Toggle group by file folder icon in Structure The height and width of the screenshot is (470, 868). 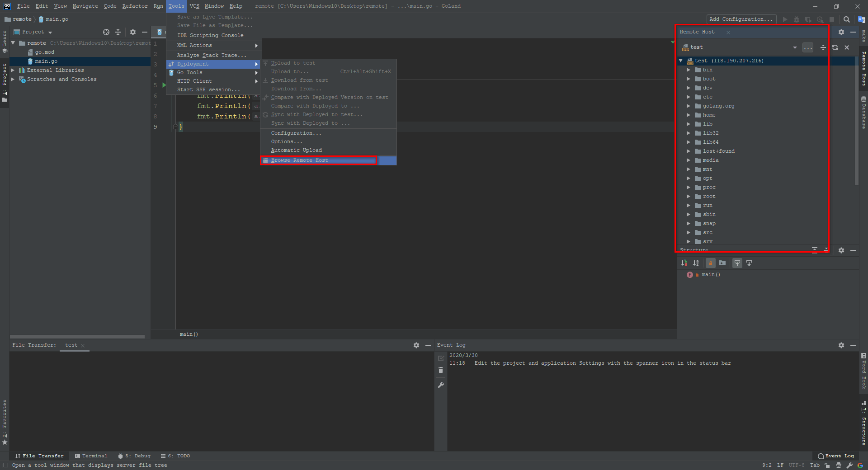(722, 263)
